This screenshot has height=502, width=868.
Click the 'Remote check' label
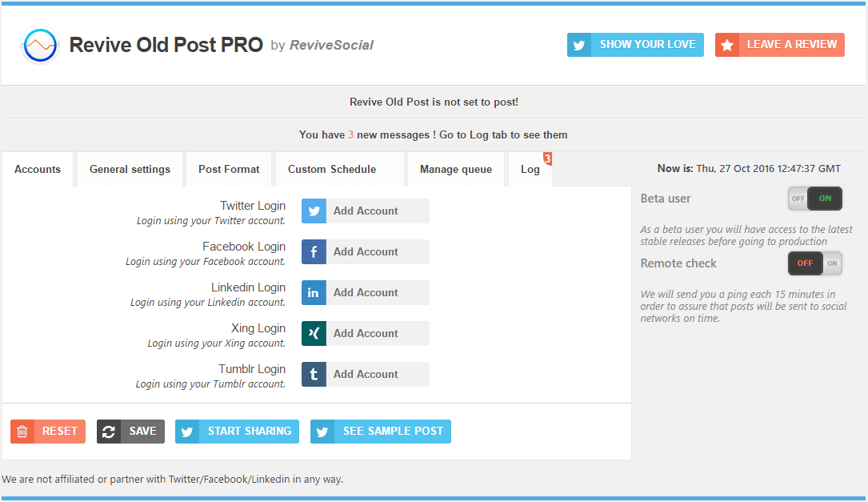[678, 263]
